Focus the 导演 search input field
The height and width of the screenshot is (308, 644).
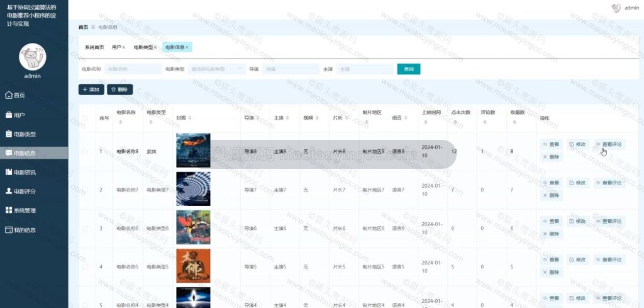pyautogui.click(x=291, y=69)
